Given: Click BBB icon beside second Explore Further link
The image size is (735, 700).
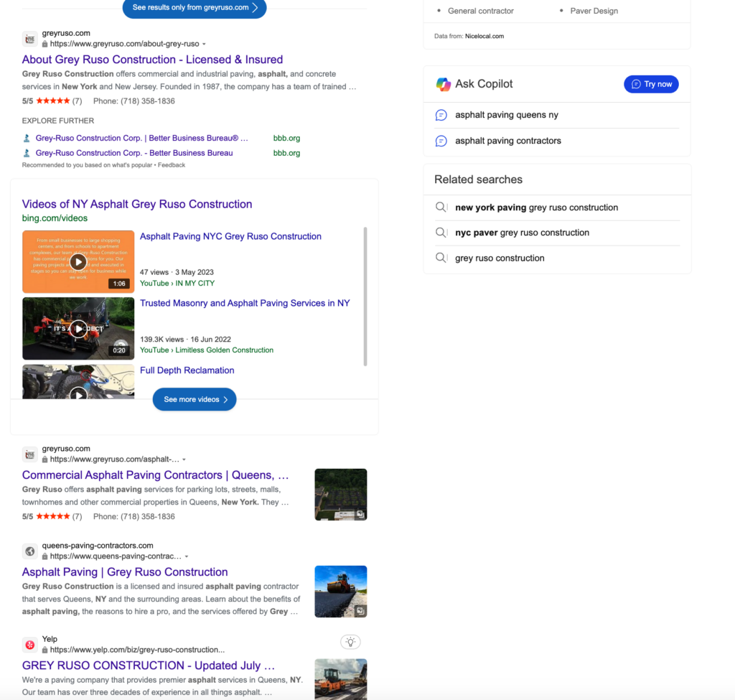Looking at the screenshot, I should (27, 153).
